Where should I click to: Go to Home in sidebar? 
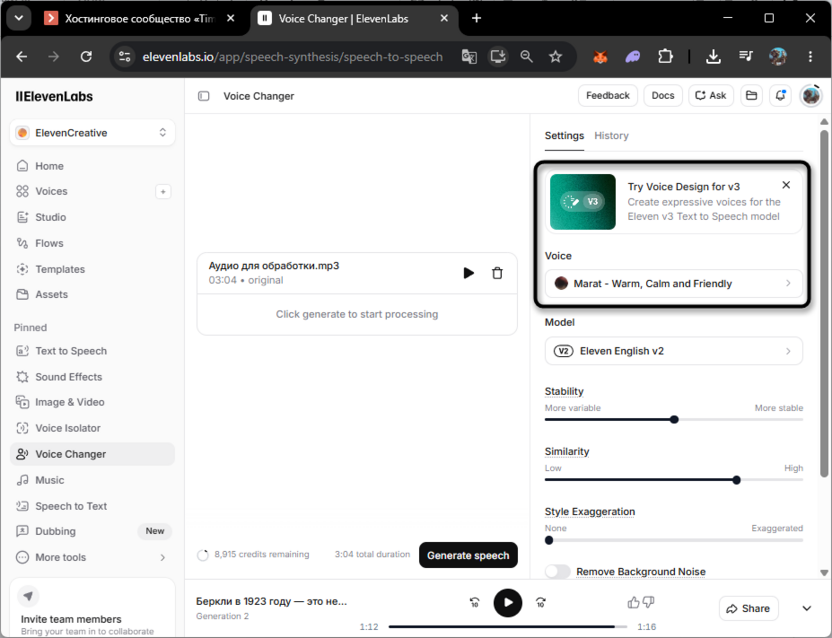[x=92, y=166]
